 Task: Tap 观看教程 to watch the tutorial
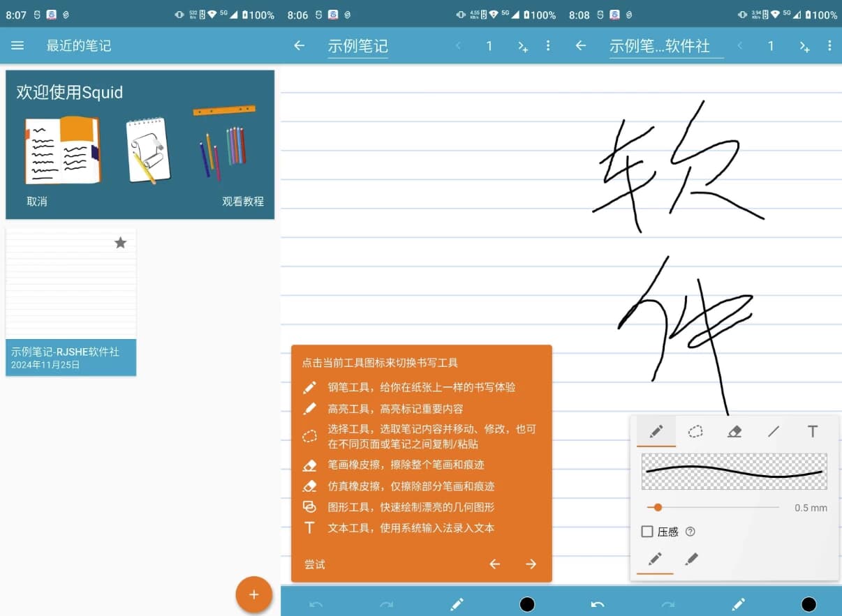coord(243,202)
